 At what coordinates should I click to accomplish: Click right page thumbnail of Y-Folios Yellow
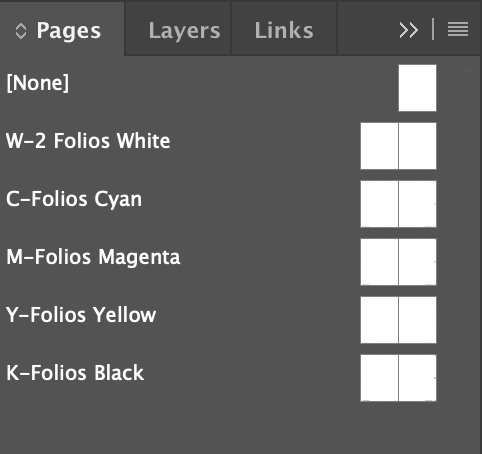pyautogui.click(x=417, y=320)
